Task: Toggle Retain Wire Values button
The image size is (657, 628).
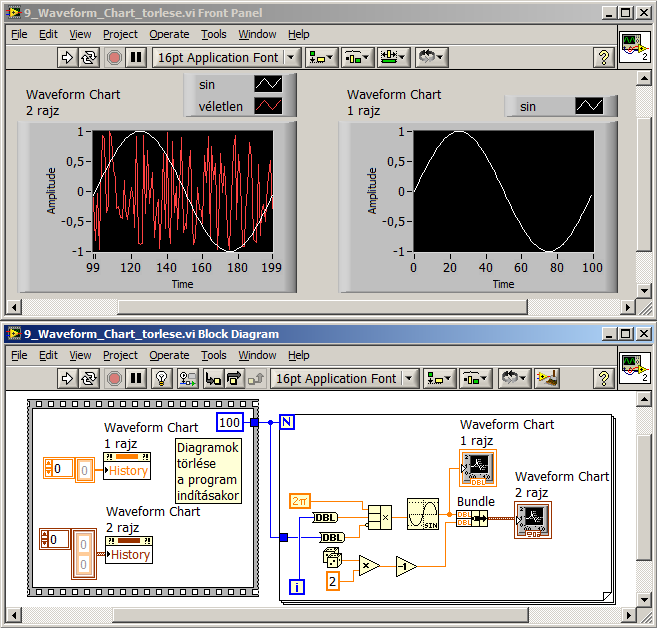Action: click(187, 378)
